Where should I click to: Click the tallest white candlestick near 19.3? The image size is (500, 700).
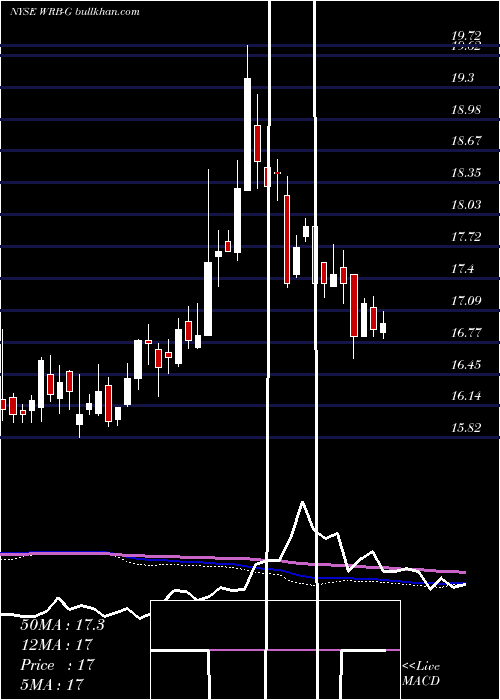[x=247, y=134]
